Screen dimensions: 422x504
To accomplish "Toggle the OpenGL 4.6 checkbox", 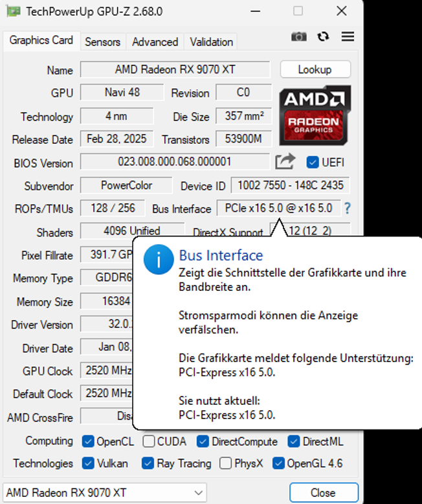I will tap(278, 463).
